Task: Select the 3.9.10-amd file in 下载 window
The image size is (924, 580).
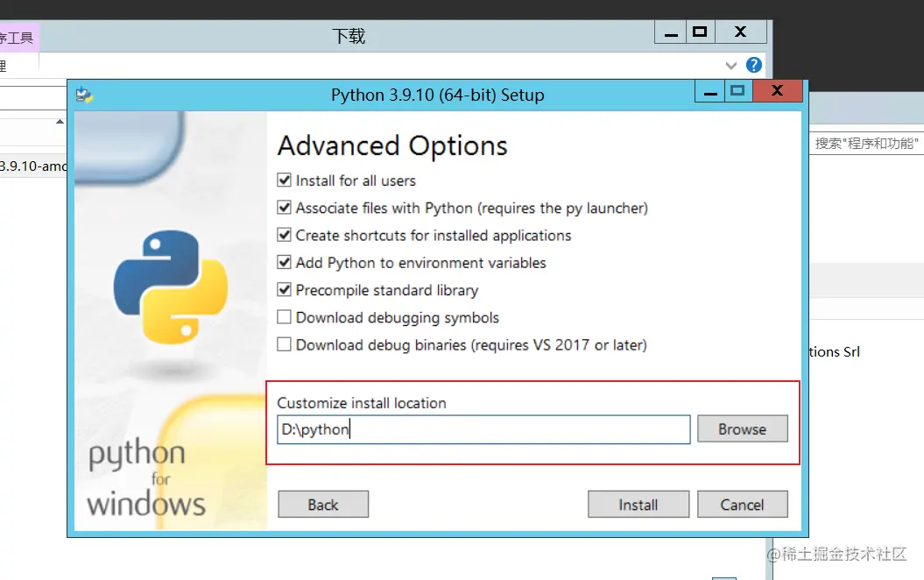Action: coord(33,166)
